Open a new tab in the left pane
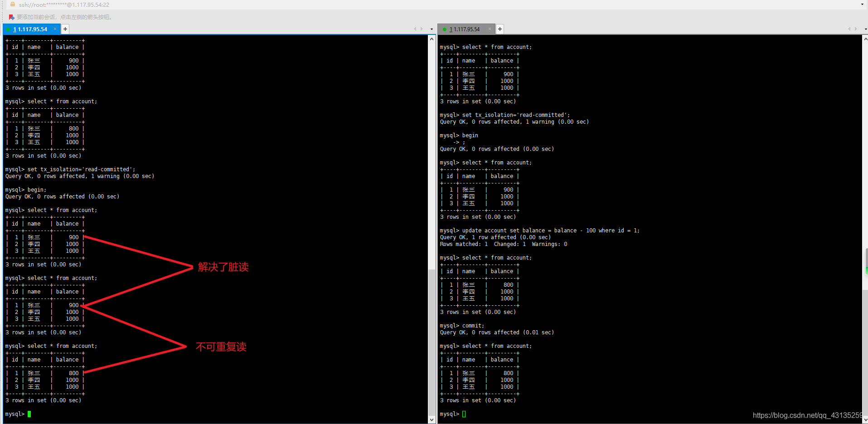 tap(65, 29)
